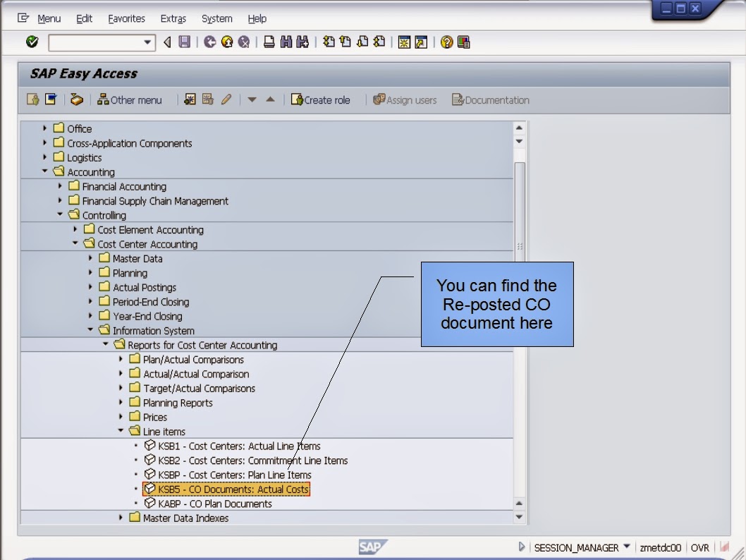This screenshot has width=746, height=560.
Task: Collapse command field with left triangle
Action: (167, 42)
